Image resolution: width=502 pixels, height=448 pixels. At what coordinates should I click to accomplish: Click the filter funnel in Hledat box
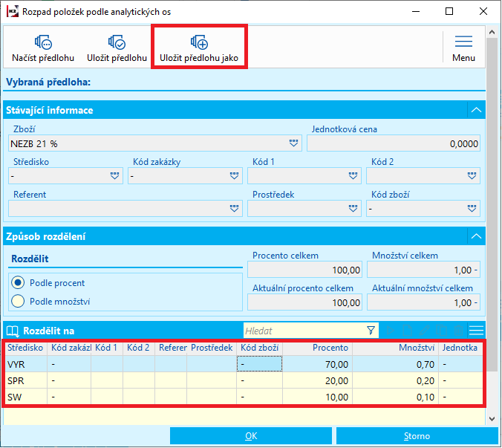(x=371, y=330)
